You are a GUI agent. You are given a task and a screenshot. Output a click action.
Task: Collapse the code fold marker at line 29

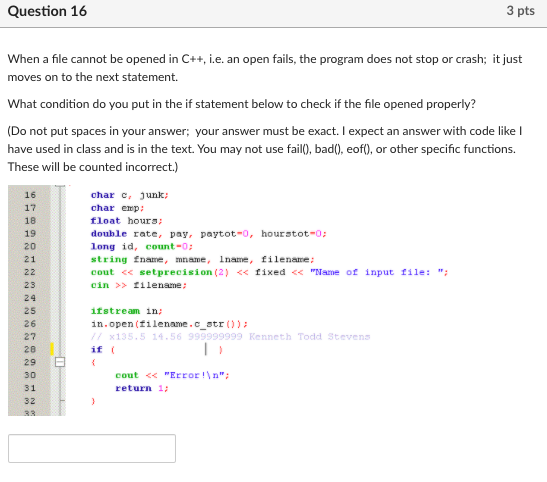[x=60, y=362]
